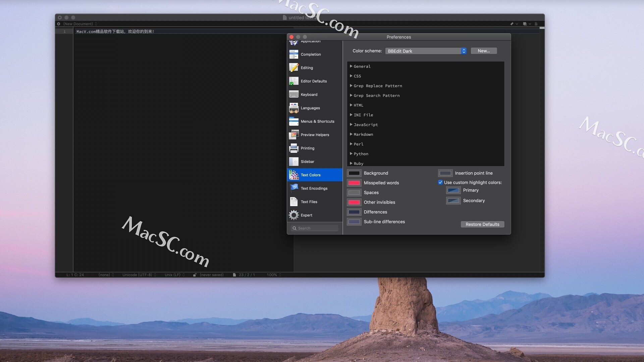Expand the Python color settings
Image resolution: width=644 pixels, height=362 pixels.
coord(350,154)
